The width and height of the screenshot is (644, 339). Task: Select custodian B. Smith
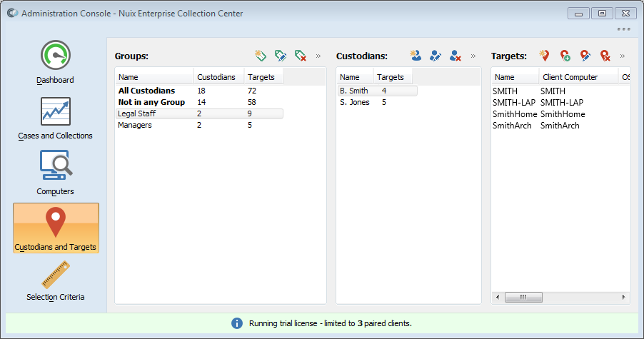pyautogui.click(x=378, y=91)
